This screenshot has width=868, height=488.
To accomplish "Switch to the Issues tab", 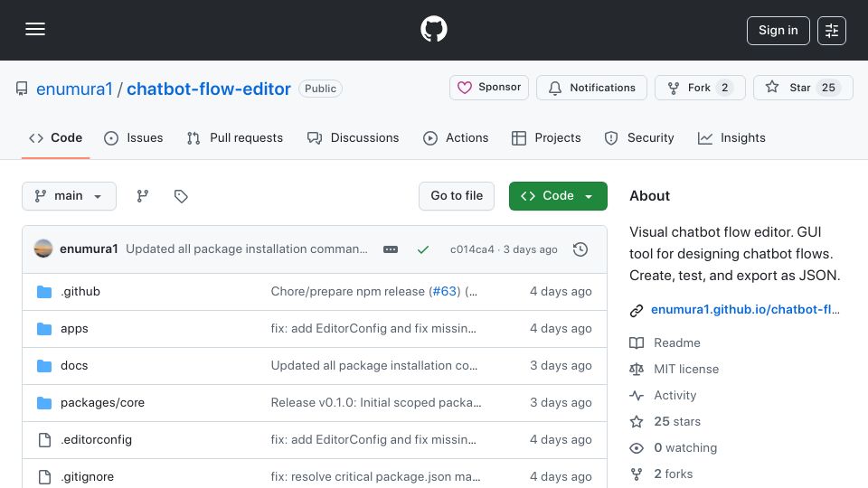I will coord(134,137).
